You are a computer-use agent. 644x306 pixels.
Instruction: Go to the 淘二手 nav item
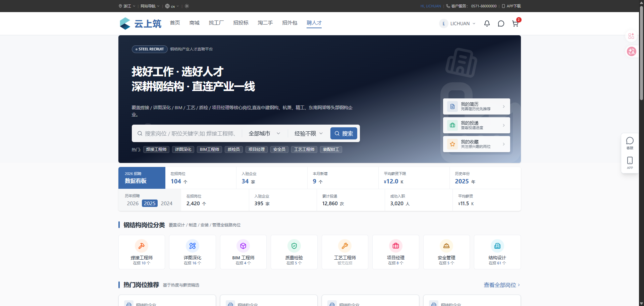265,23
